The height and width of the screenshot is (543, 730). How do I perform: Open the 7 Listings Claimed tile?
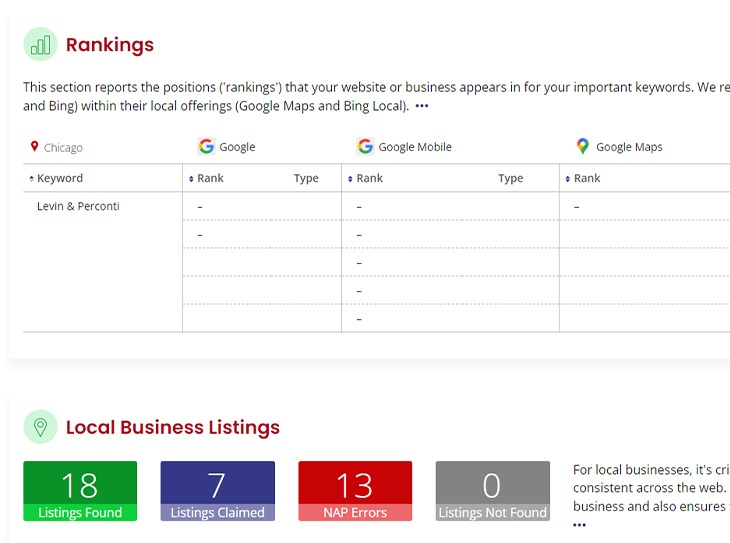click(217, 490)
